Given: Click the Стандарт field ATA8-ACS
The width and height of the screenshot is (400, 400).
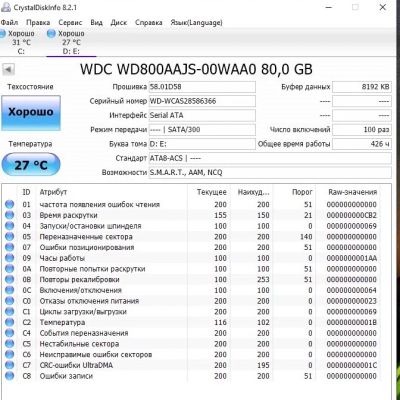Looking at the screenshot, I should [x=270, y=158].
